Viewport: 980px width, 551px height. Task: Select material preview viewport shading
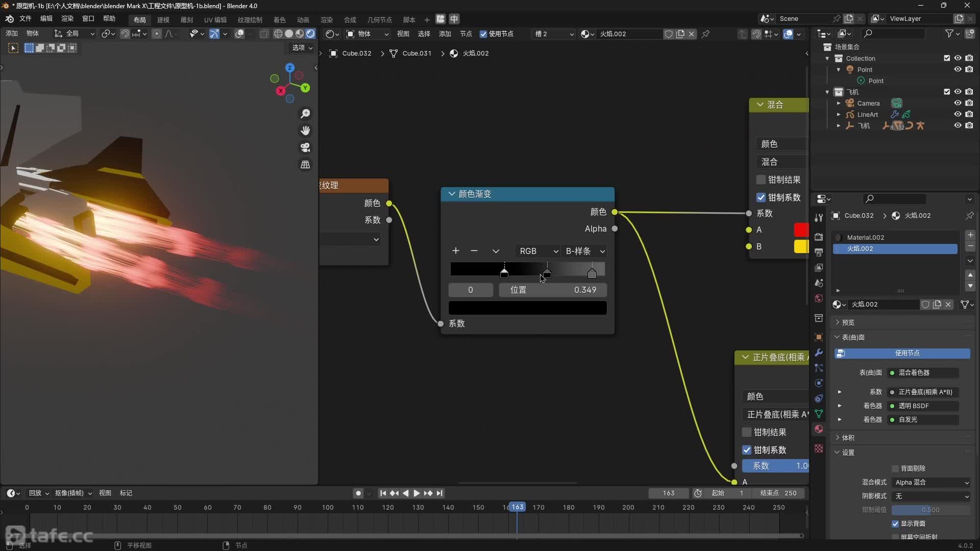click(x=300, y=34)
